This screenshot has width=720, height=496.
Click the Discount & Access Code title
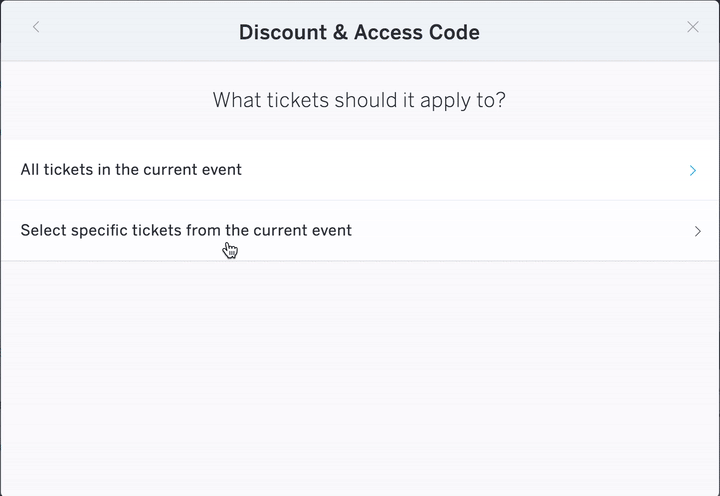coord(359,32)
